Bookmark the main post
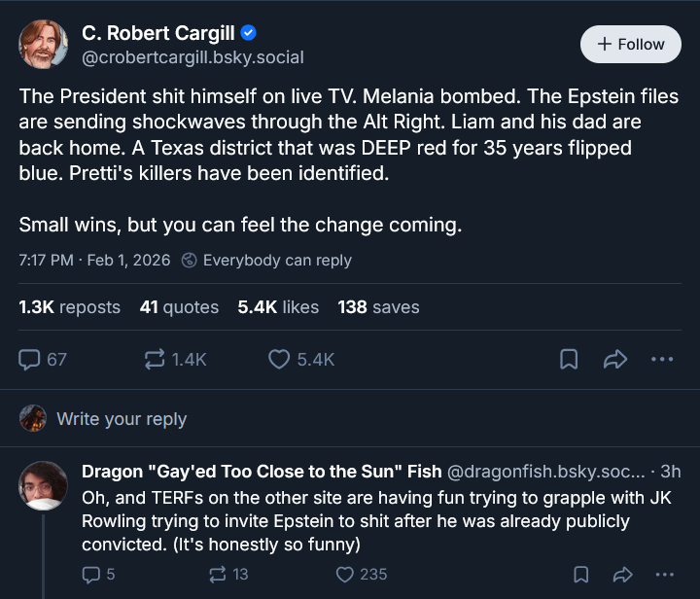700x599 pixels. click(569, 359)
